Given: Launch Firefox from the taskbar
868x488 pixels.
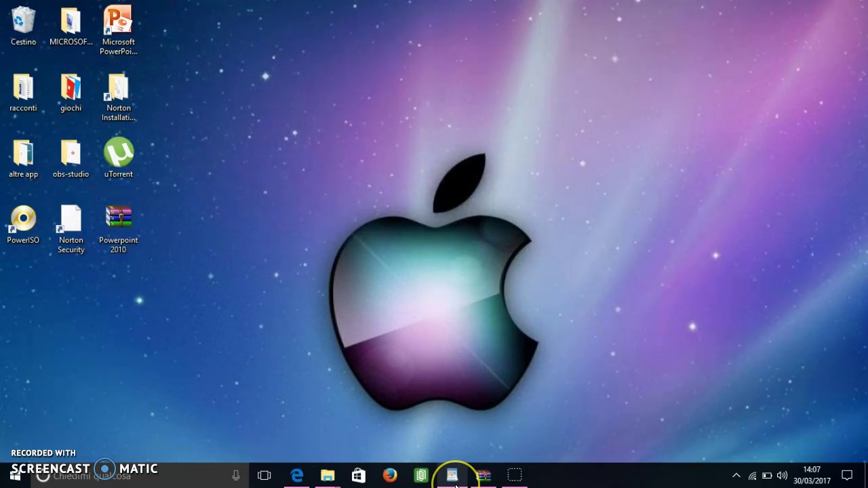Looking at the screenshot, I should point(390,476).
